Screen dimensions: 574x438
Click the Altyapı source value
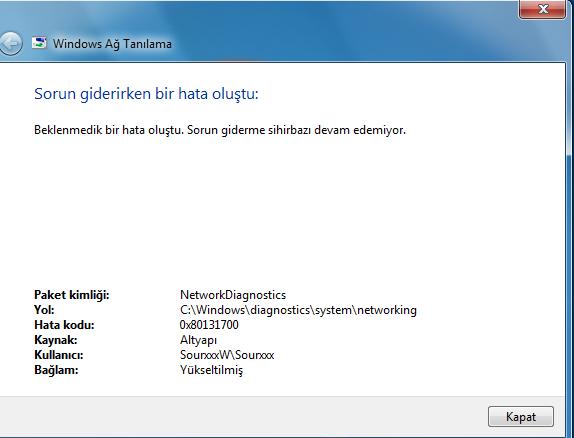(198, 340)
